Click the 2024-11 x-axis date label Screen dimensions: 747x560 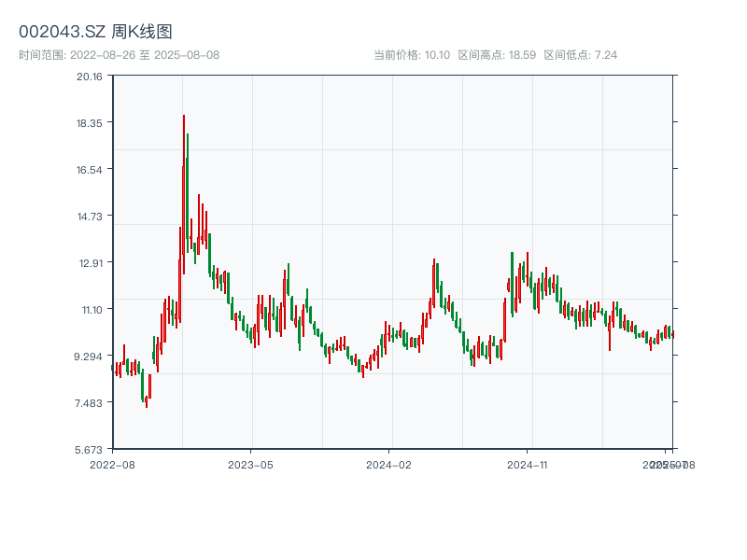tap(528, 464)
